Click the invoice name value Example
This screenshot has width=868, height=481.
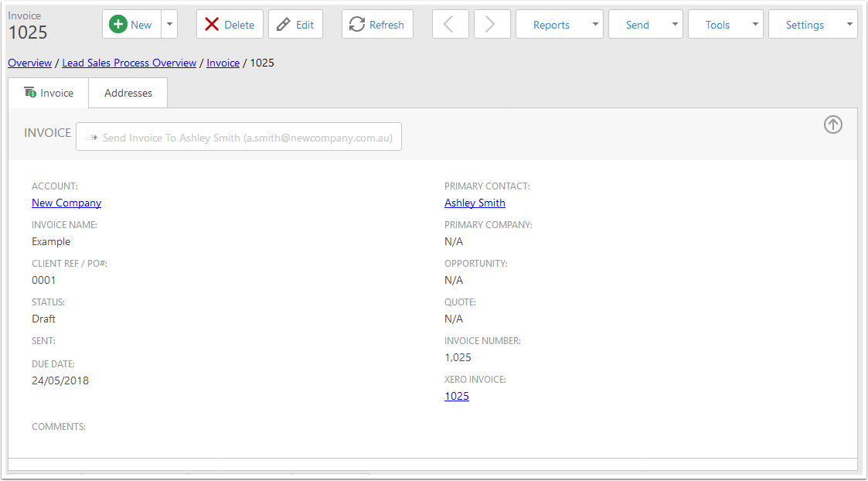click(51, 241)
